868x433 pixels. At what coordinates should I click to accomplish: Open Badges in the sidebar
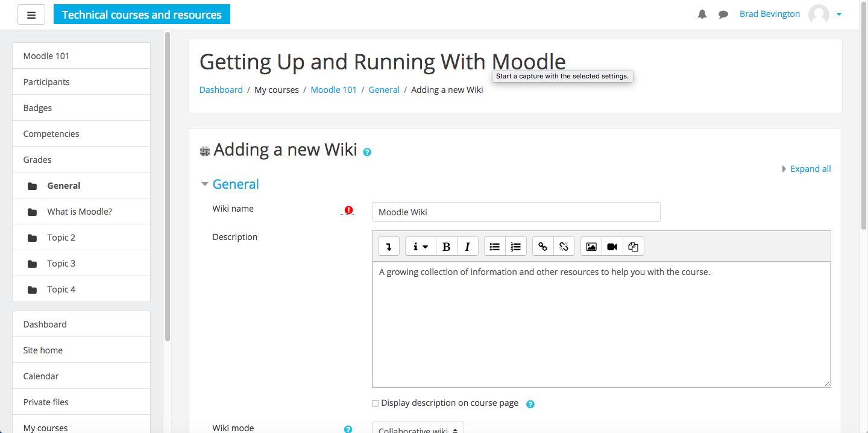coord(81,108)
